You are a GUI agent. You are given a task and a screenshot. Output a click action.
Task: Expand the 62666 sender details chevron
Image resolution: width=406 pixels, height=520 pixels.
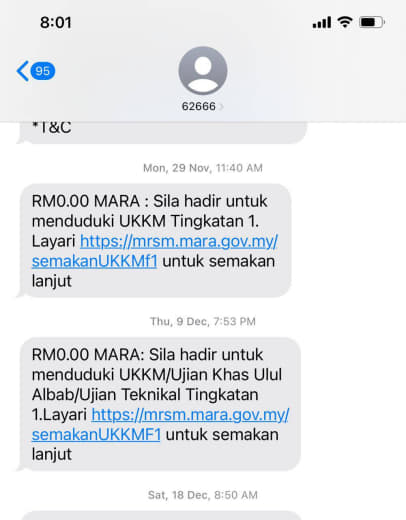[221, 107]
